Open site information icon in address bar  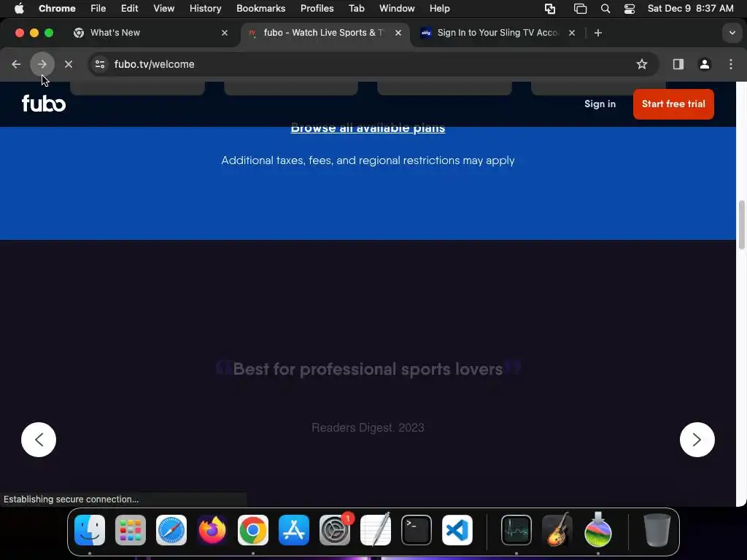pyautogui.click(x=100, y=64)
